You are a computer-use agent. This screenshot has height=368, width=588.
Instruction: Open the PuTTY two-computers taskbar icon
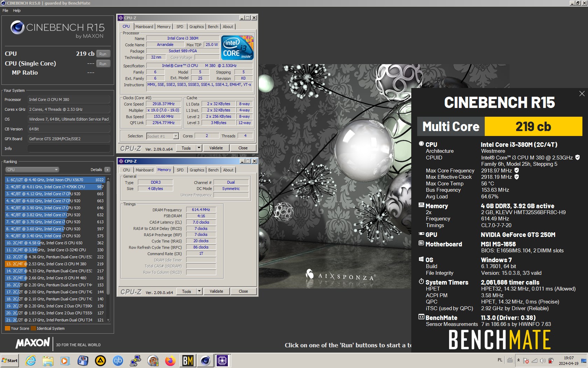pyautogui.click(x=135, y=360)
